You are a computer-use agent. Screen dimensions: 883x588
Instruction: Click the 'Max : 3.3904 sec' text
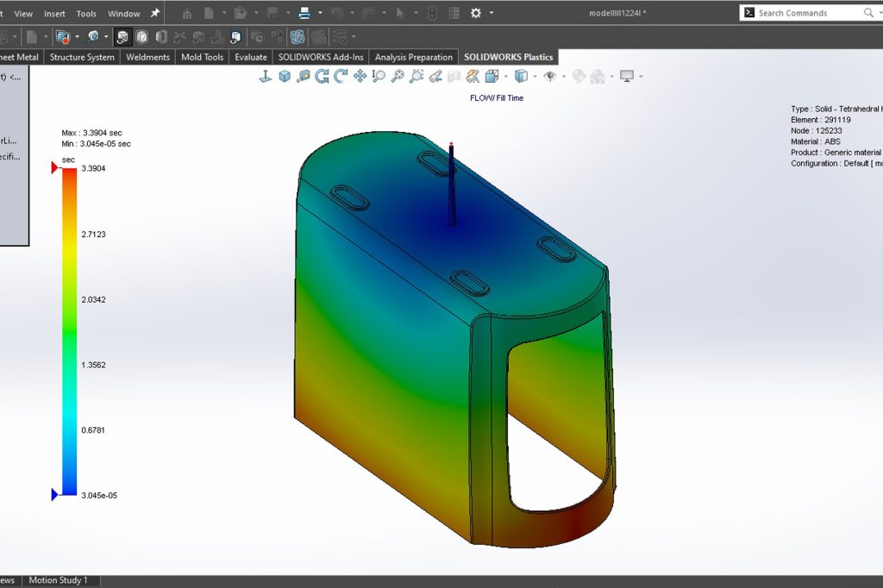click(91, 133)
